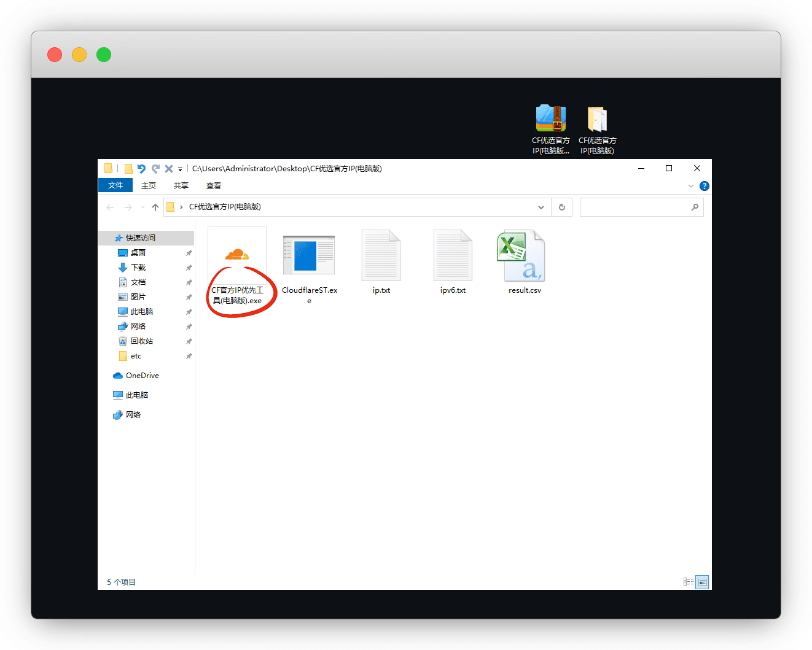The height and width of the screenshot is (650, 812).
Task: Expand the ribbon with the chevron
Action: coord(691,186)
